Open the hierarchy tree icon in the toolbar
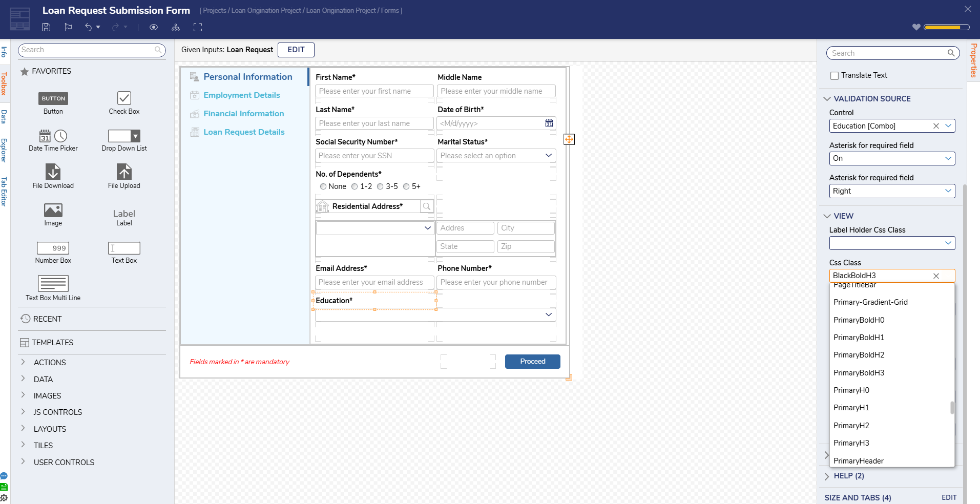Screen dimensions: 980x504 coord(176,27)
